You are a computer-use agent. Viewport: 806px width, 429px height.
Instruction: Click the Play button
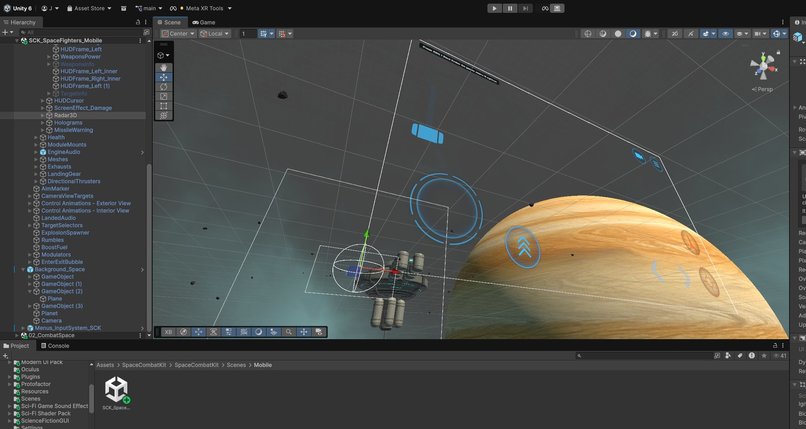click(x=494, y=8)
